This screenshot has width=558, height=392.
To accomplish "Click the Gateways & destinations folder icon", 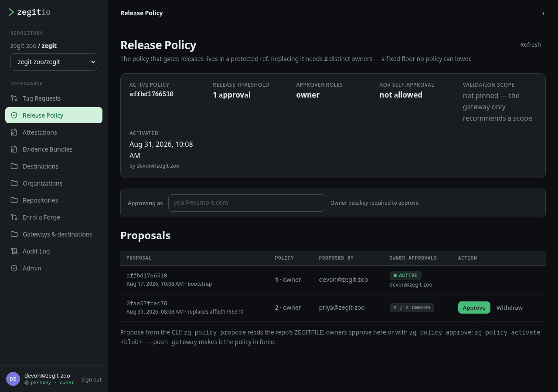I will tap(14, 234).
